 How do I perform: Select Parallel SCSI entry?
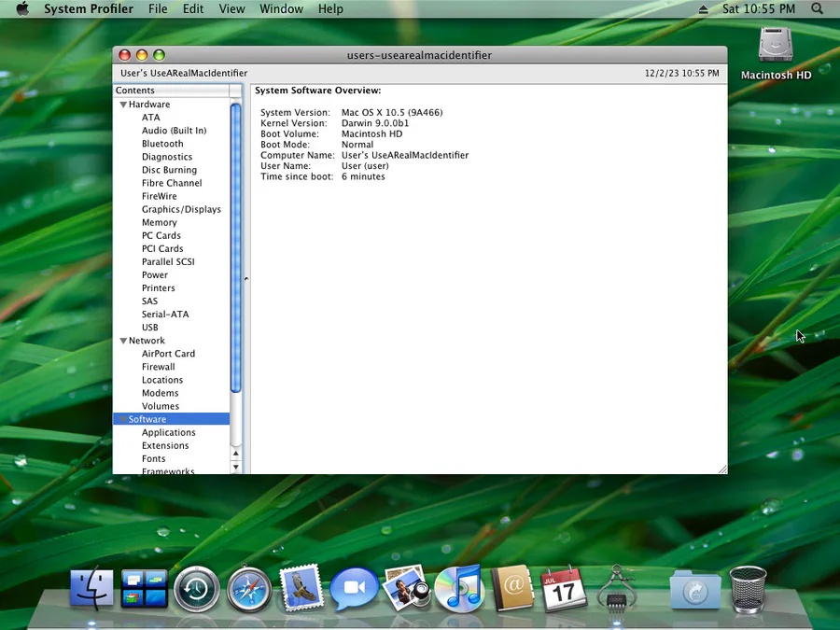[x=168, y=262]
